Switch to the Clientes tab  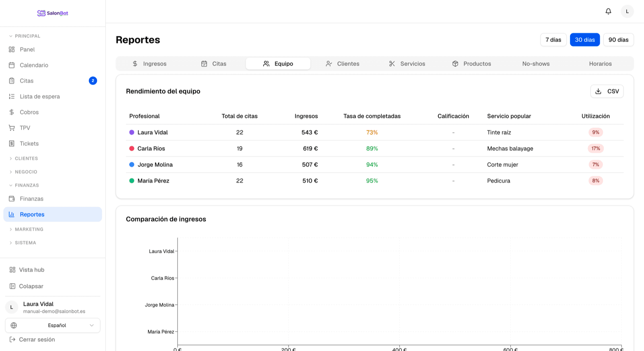click(x=343, y=64)
